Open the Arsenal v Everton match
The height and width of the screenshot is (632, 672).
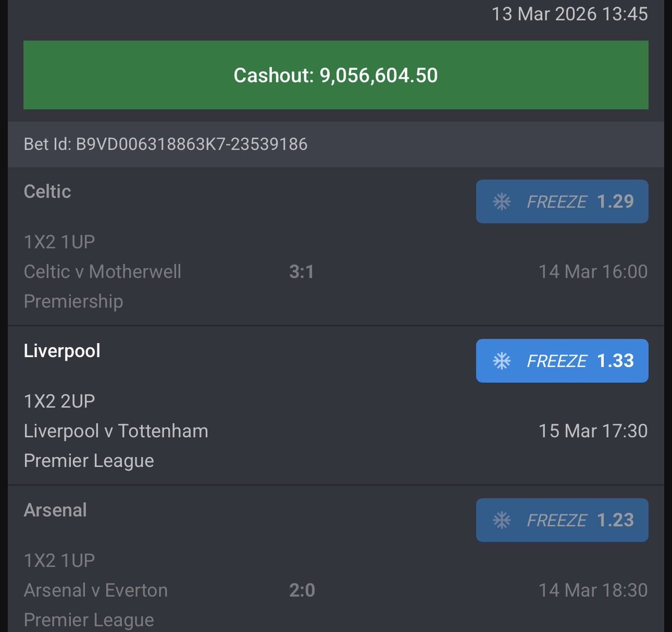[x=96, y=590]
